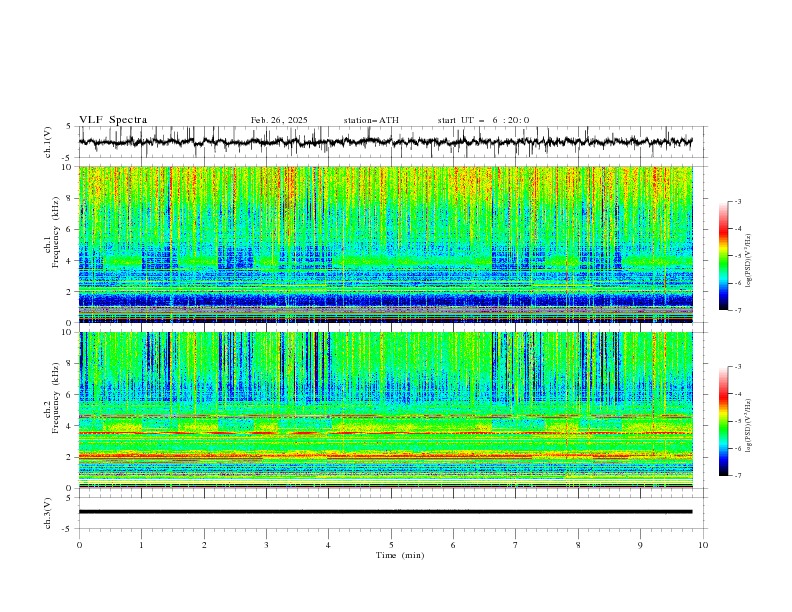Click the ch.1 colorbar "log(PSD)(V²/Hz)" label
Viewport: 792px width, 612px height.
click(749, 261)
